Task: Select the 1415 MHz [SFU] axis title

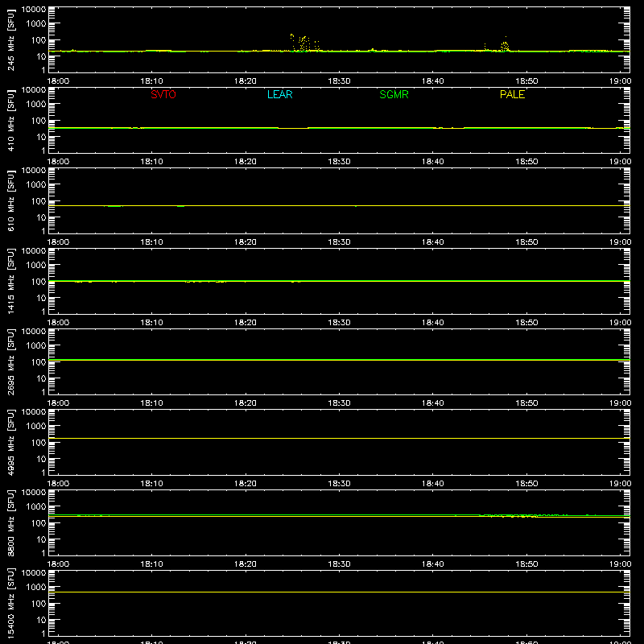Action: (11, 281)
